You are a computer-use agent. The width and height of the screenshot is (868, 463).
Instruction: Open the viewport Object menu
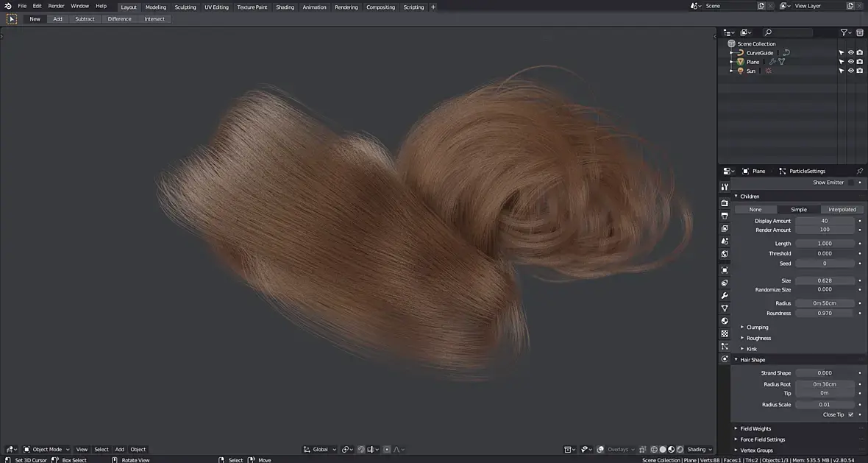(x=138, y=449)
